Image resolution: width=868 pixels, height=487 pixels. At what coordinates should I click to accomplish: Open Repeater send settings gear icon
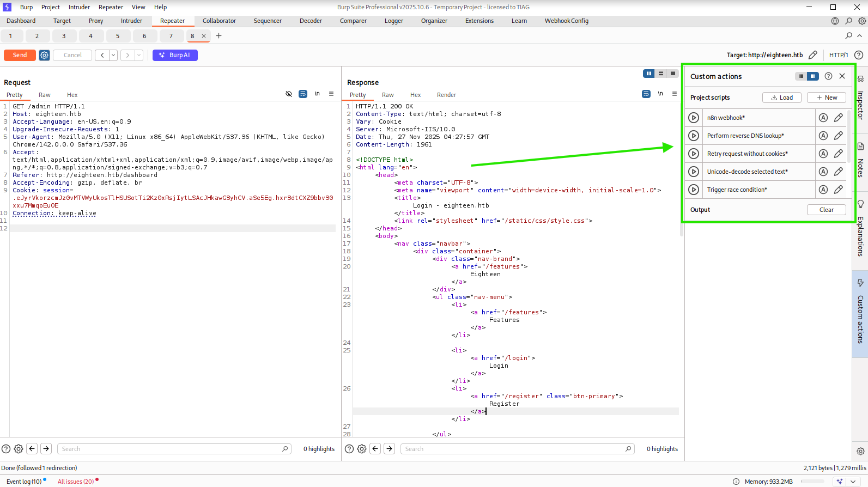(44, 55)
